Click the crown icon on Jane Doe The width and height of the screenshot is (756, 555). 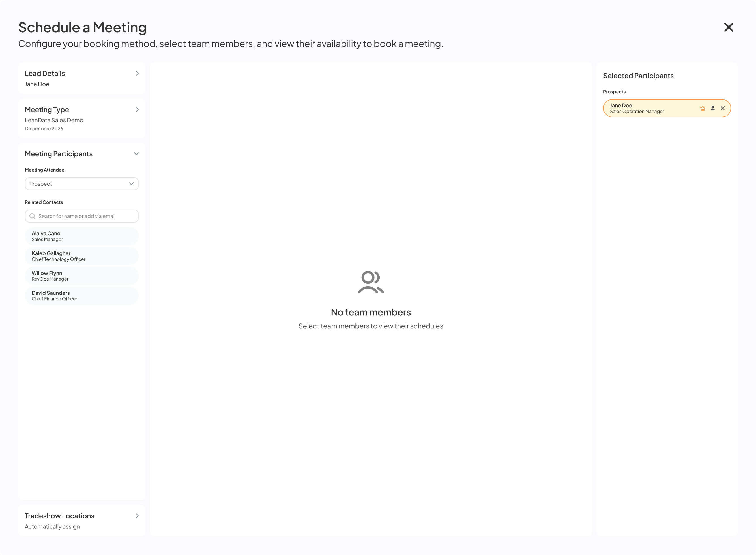pos(702,108)
